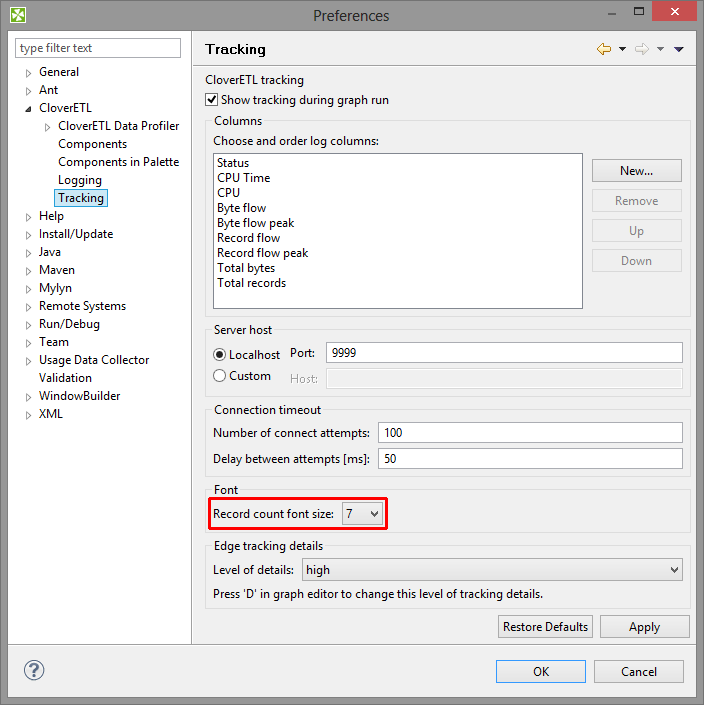Click the Remove column button
Screen dimensions: 704x705
637,201
